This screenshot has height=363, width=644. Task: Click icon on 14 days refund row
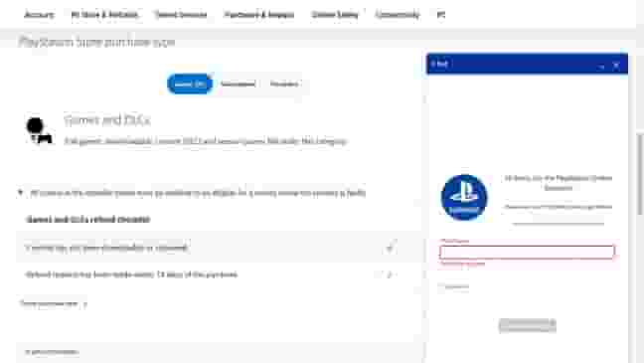click(x=391, y=274)
